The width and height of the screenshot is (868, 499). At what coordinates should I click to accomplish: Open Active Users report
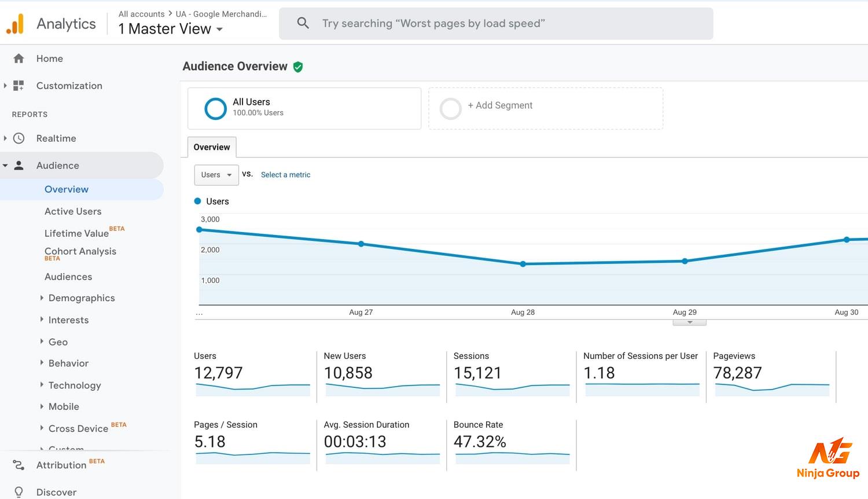pyautogui.click(x=73, y=211)
